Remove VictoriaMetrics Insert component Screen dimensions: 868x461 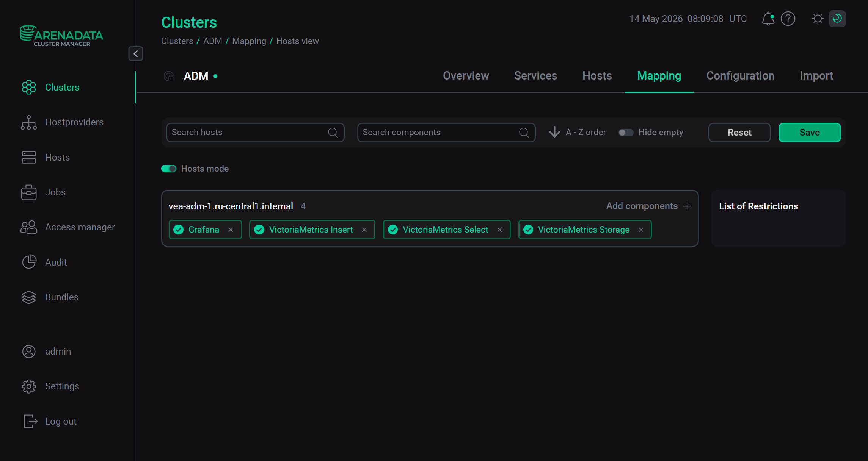click(364, 230)
